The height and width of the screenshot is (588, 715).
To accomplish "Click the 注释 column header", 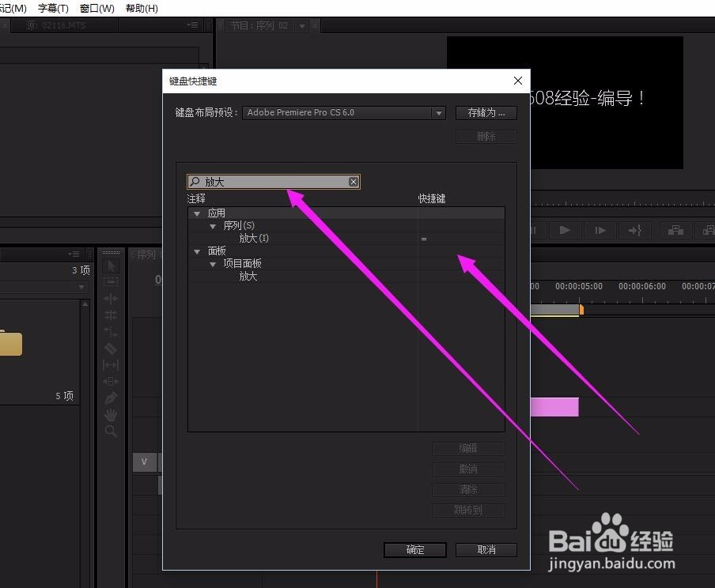I will 196,198.
